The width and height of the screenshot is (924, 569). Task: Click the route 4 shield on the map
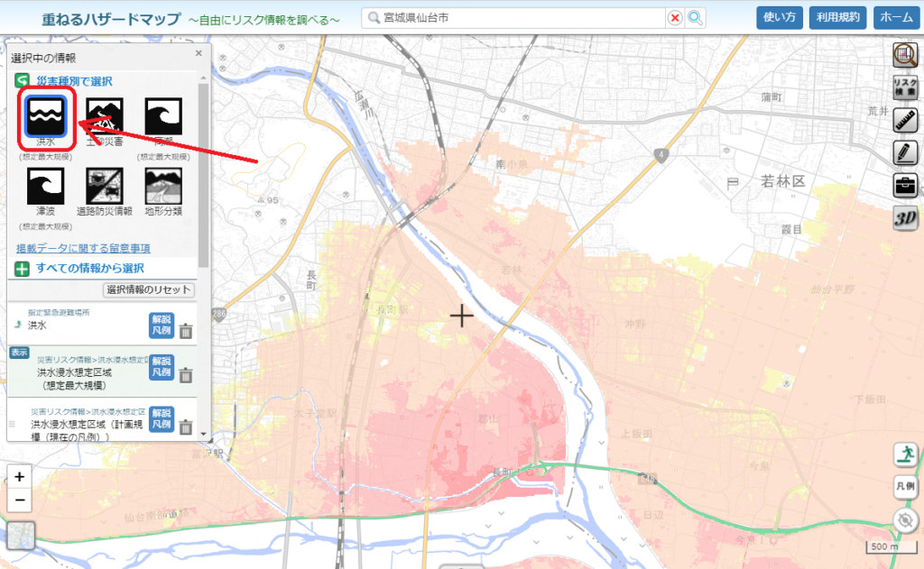(661, 156)
